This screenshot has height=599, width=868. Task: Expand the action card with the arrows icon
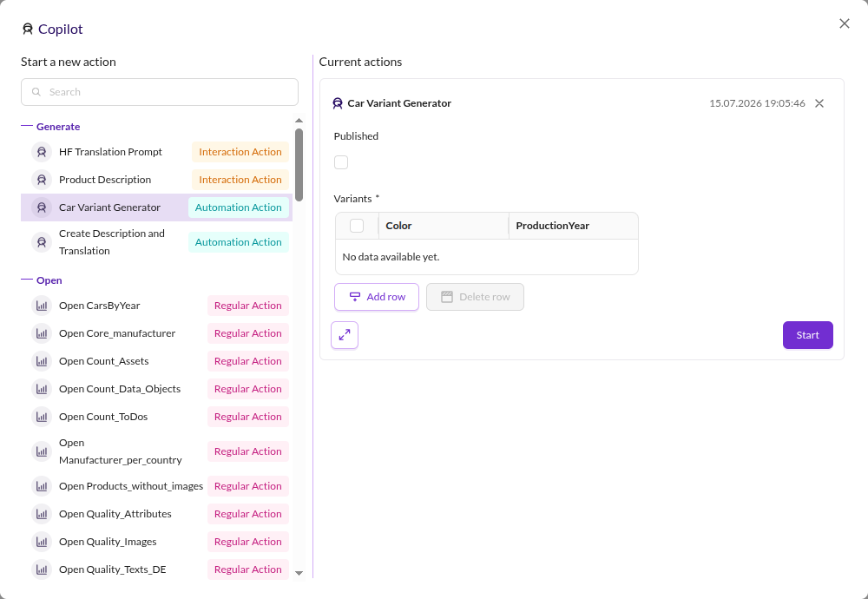tap(345, 335)
